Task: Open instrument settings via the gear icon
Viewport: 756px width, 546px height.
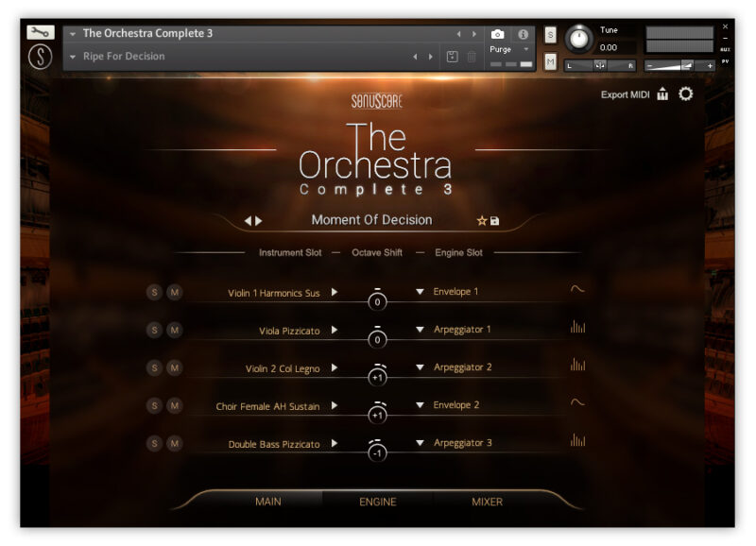Action: [685, 94]
